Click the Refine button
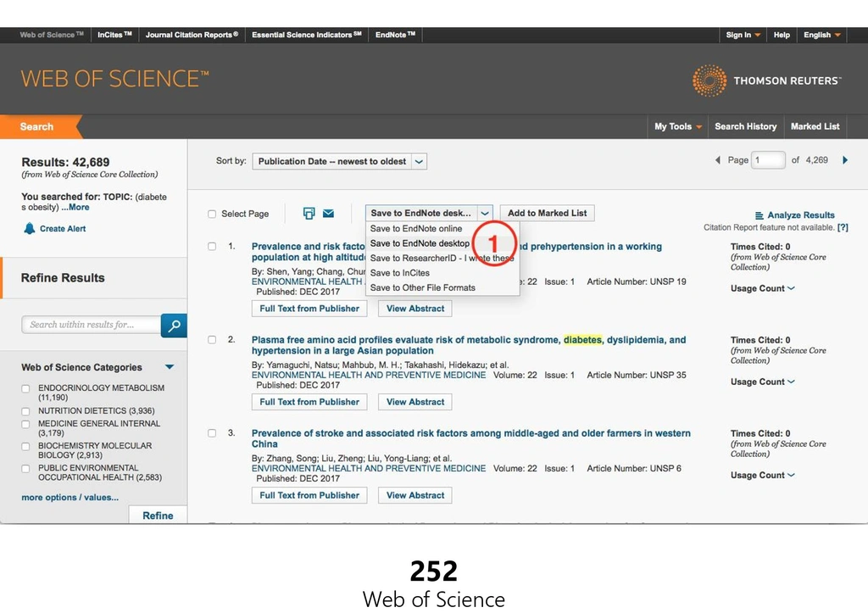The height and width of the screenshot is (613, 868). (158, 515)
